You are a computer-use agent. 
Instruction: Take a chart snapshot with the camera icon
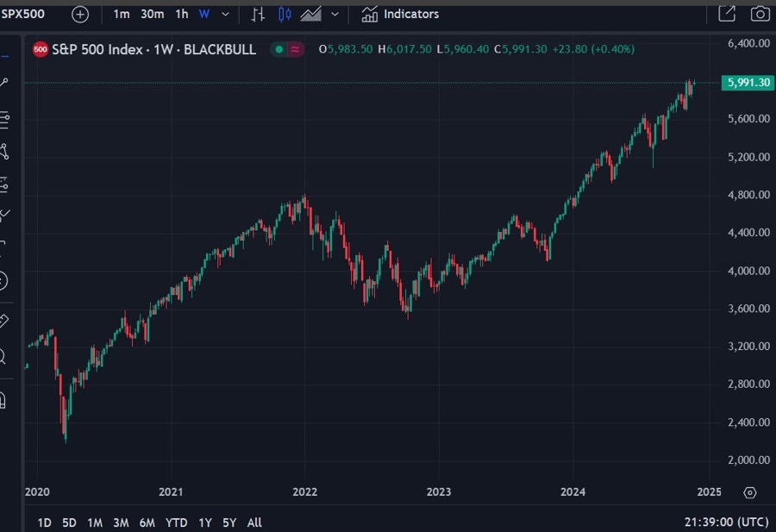coord(760,14)
